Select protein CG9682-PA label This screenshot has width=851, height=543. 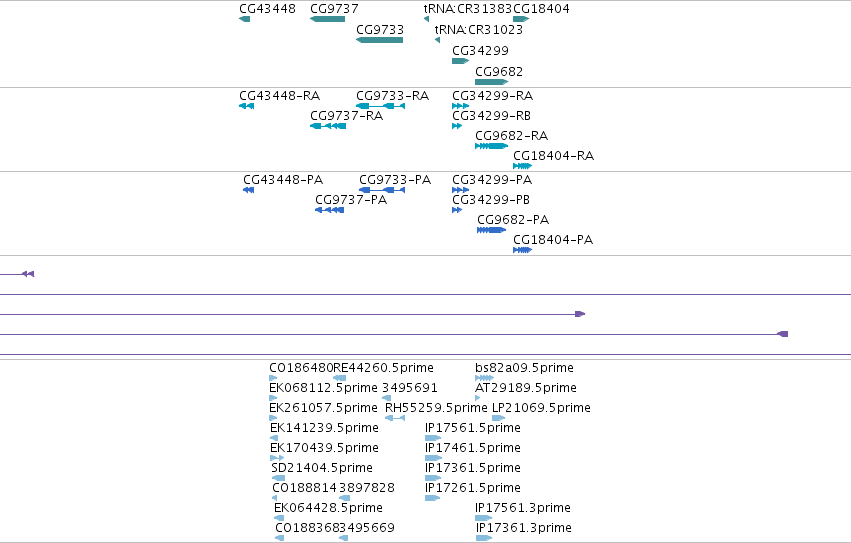513,220
